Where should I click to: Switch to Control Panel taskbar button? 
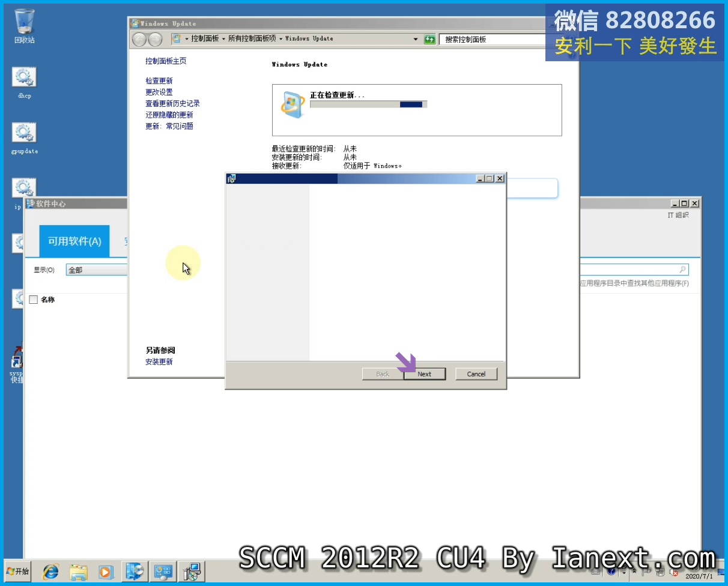[163, 571]
